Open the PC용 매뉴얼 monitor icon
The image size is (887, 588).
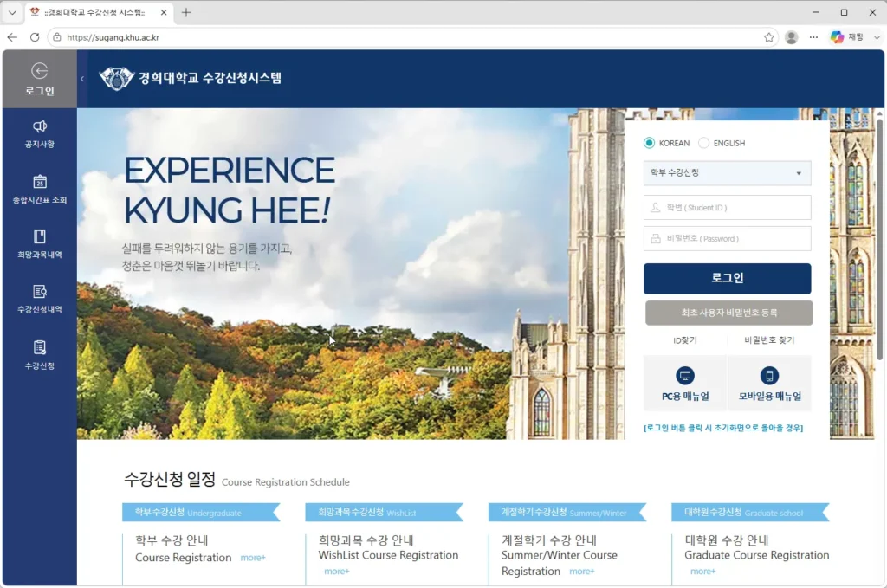(685, 376)
